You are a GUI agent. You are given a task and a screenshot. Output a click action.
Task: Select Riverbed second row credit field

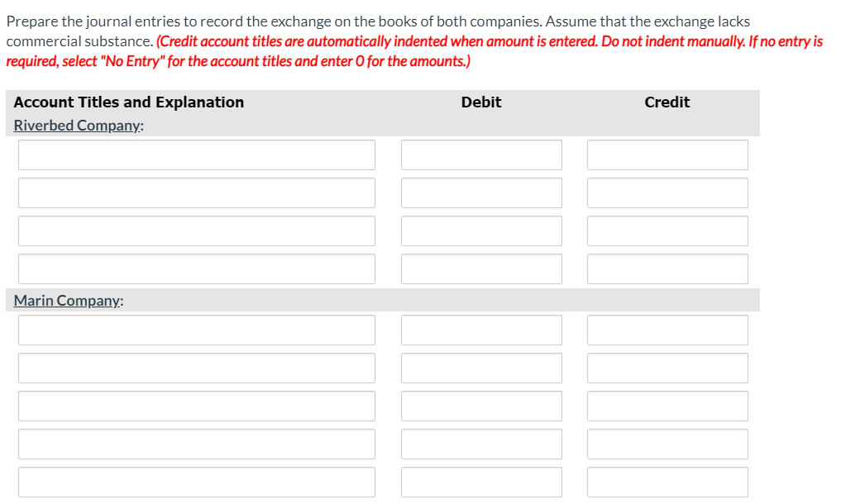[x=667, y=193]
